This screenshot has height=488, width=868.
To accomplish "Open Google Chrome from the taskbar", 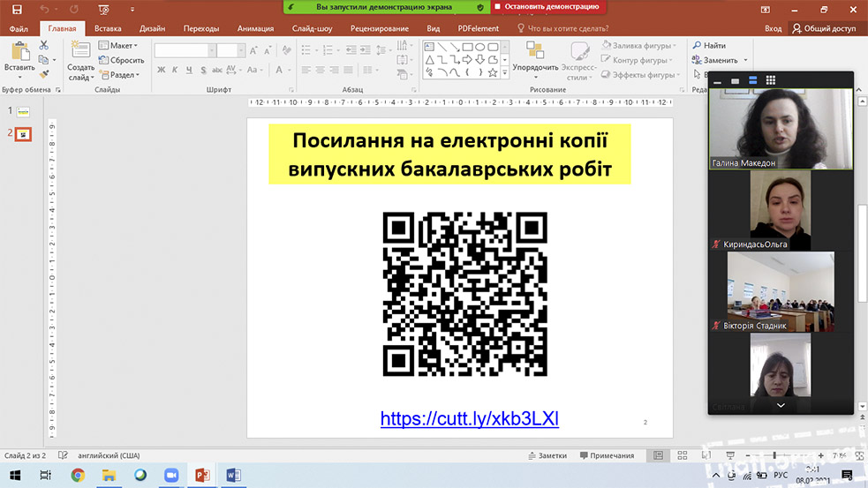I will 78,476.
